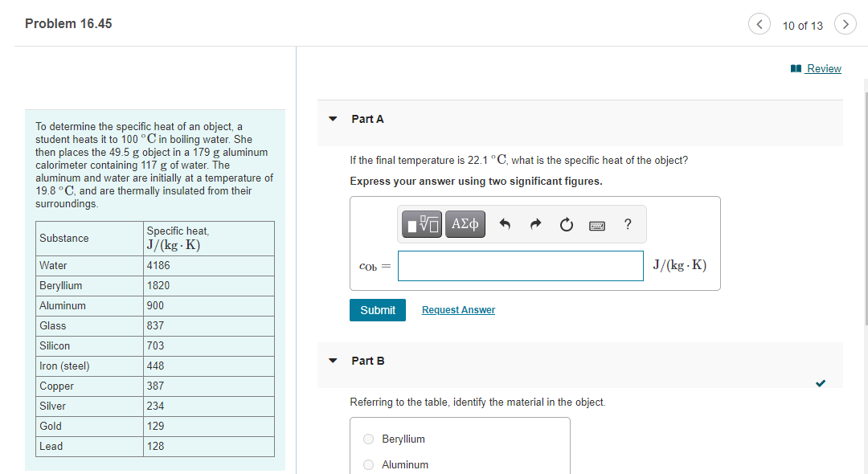Click the Lead table cell
868x474 pixels.
pyautogui.click(x=90, y=447)
